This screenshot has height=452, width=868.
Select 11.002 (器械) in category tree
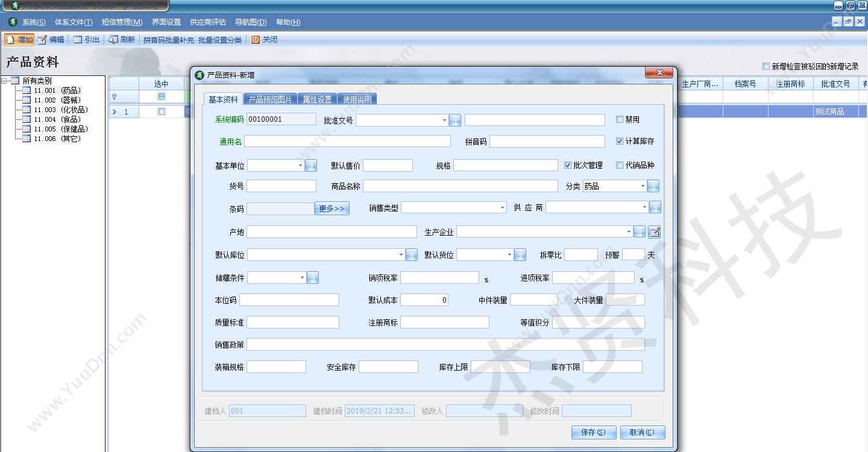[x=57, y=100]
